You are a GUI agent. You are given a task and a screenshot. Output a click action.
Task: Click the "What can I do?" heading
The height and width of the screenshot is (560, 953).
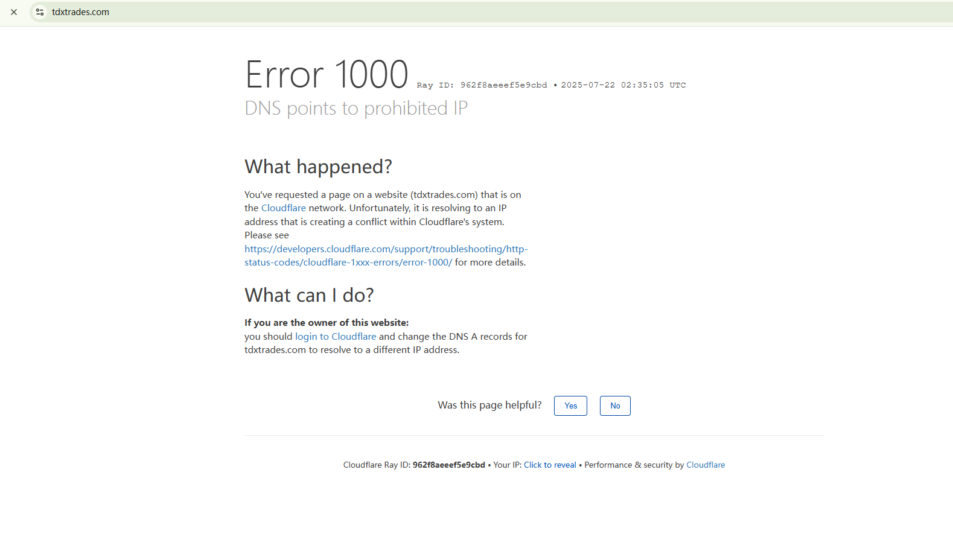309,295
